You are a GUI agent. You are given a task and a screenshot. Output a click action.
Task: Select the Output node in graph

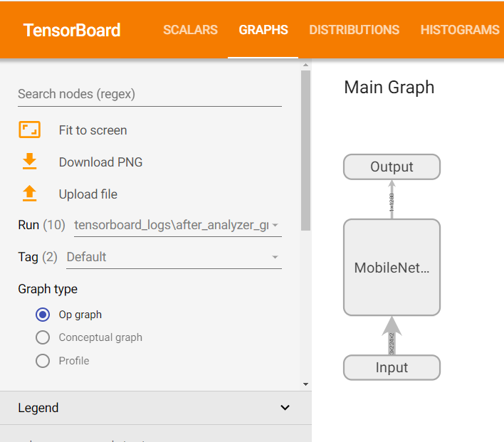click(x=392, y=167)
